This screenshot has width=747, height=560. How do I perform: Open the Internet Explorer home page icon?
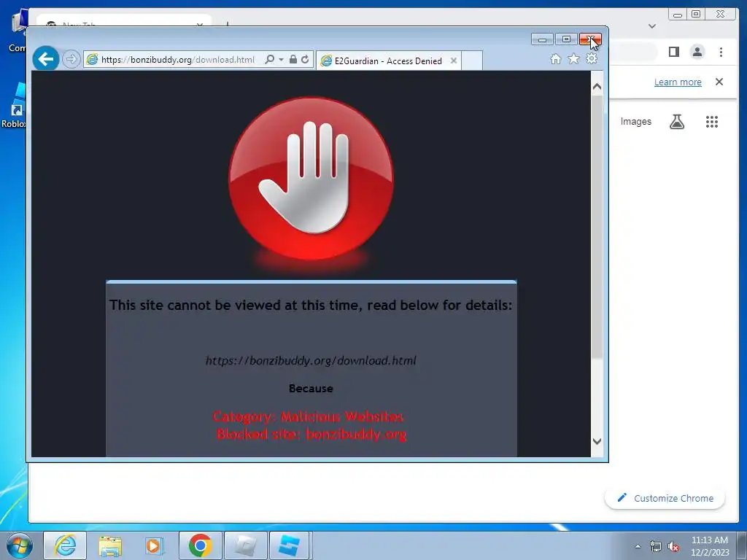point(555,58)
